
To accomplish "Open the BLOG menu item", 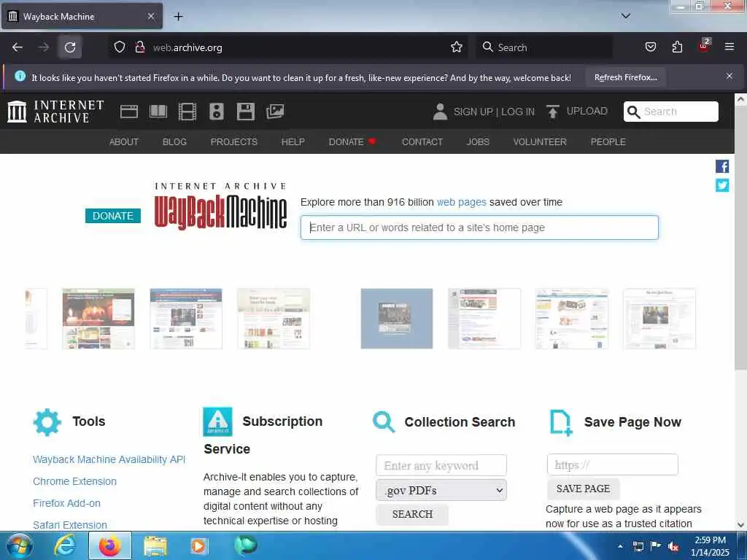I will click(x=174, y=142).
